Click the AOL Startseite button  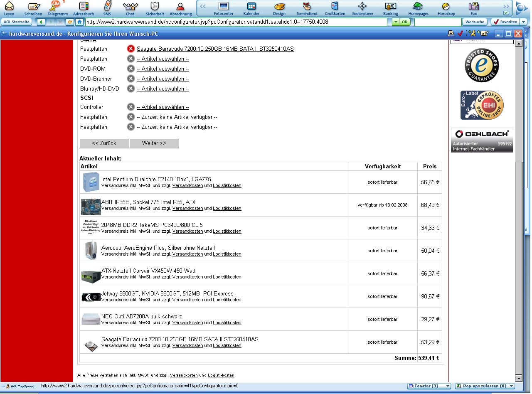tap(17, 22)
